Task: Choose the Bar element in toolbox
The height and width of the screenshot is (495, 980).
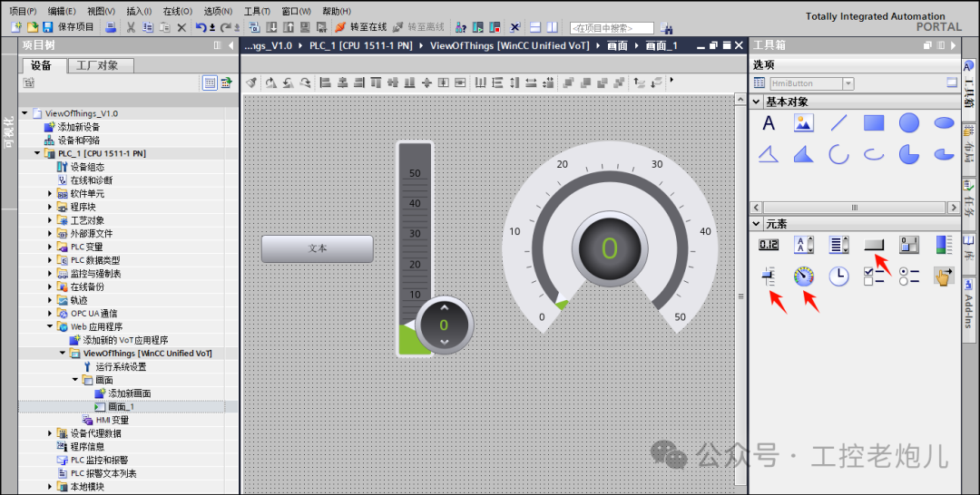Action: 944,245
